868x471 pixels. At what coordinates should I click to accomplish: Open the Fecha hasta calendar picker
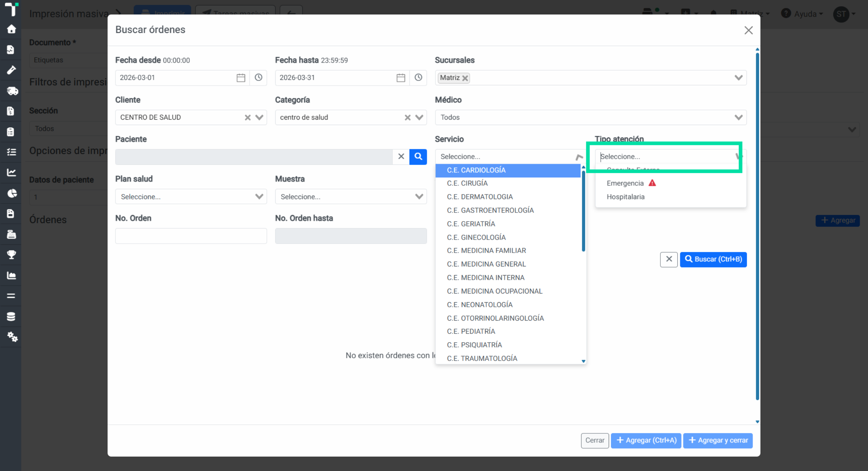[x=401, y=78]
